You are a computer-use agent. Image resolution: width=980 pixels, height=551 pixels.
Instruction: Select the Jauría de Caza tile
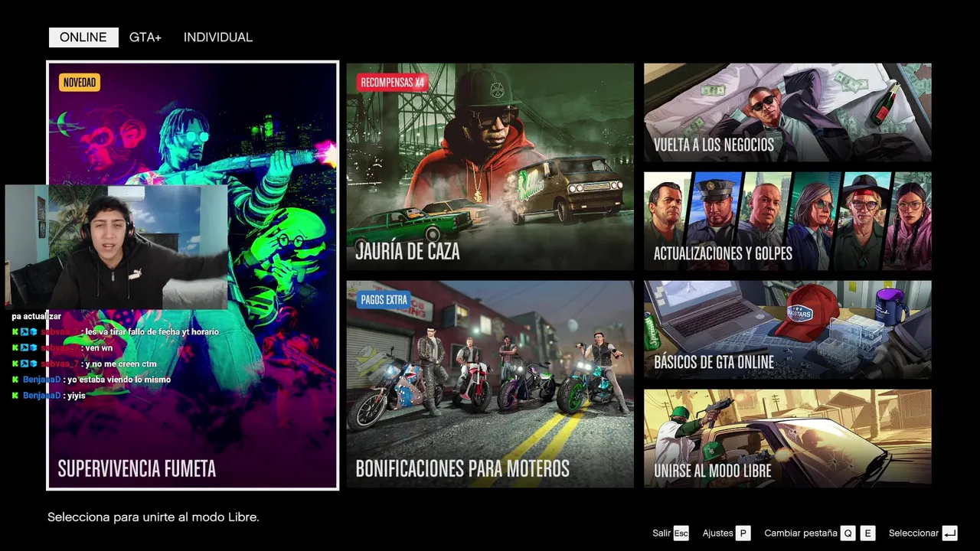(x=490, y=167)
